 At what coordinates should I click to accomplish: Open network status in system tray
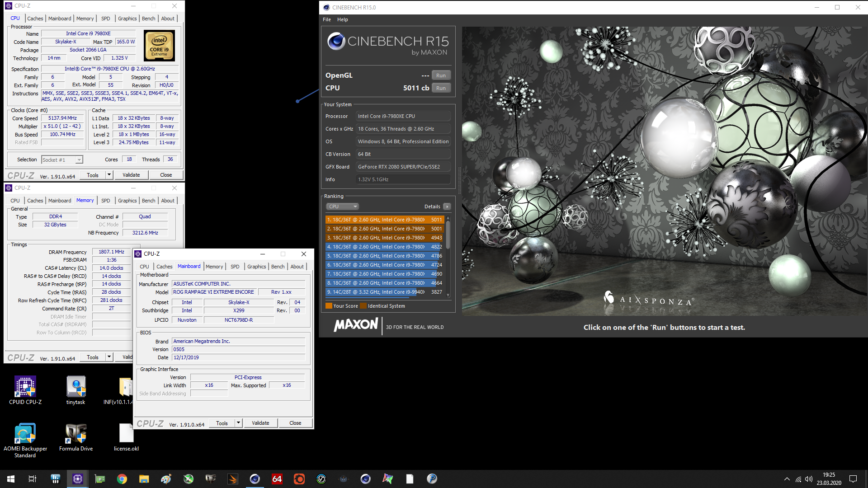click(x=798, y=479)
